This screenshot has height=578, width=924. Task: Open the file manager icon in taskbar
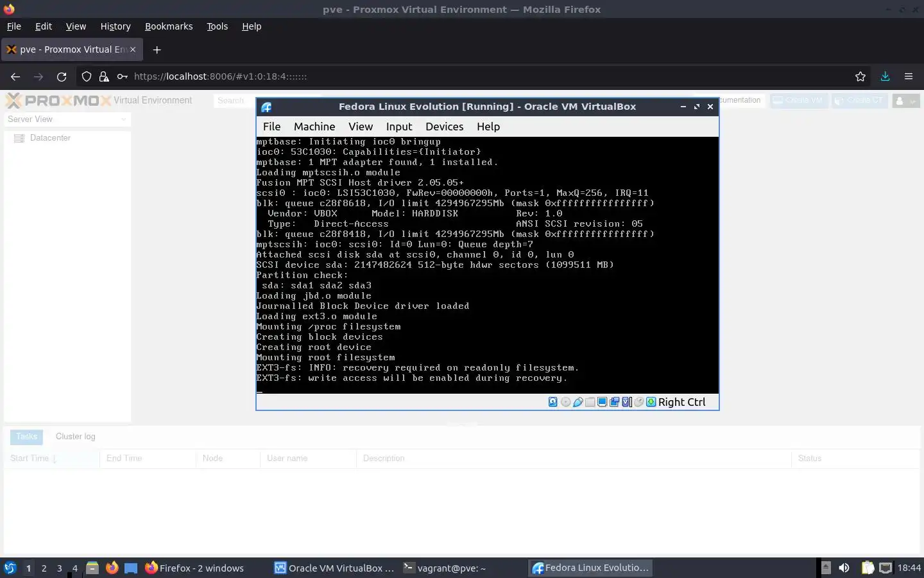point(92,568)
